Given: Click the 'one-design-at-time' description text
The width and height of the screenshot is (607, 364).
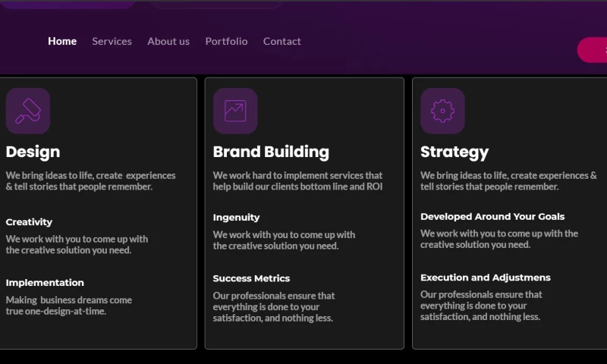Looking at the screenshot, I should (x=68, y=306).
